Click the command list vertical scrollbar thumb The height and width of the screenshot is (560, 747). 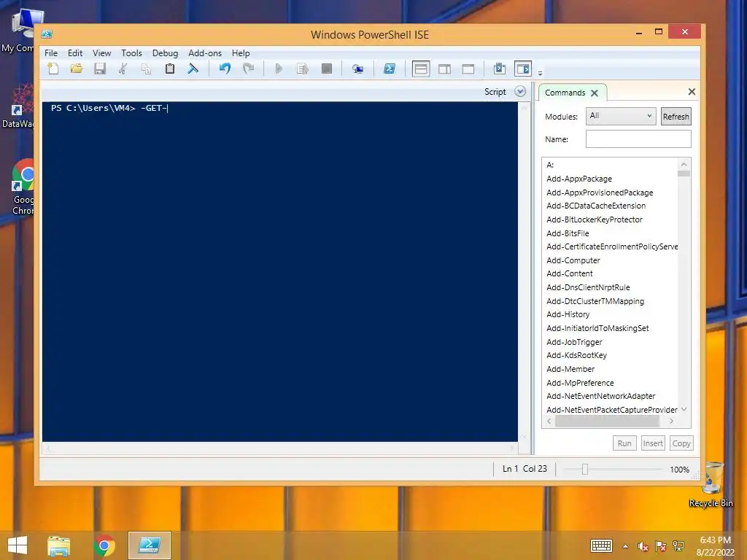click(684, 174)
